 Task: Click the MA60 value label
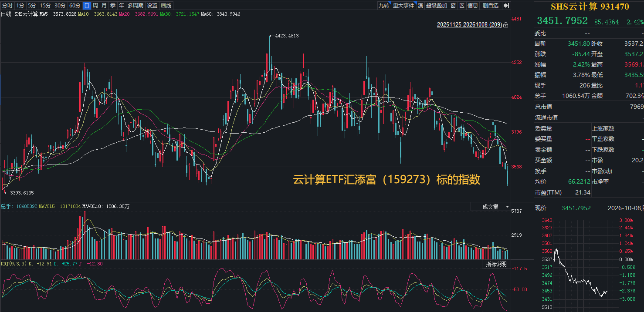coord(221,14)
